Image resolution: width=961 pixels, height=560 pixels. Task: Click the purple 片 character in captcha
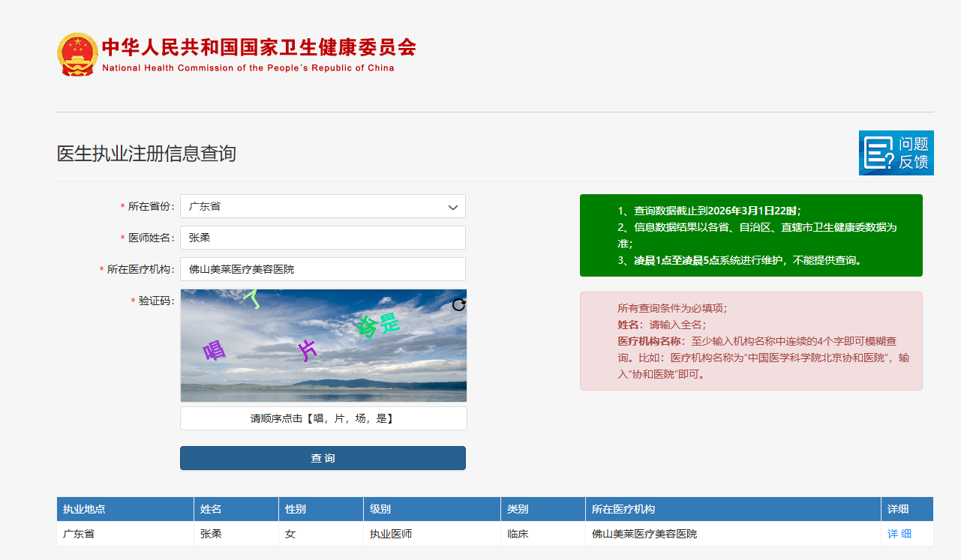307,350
